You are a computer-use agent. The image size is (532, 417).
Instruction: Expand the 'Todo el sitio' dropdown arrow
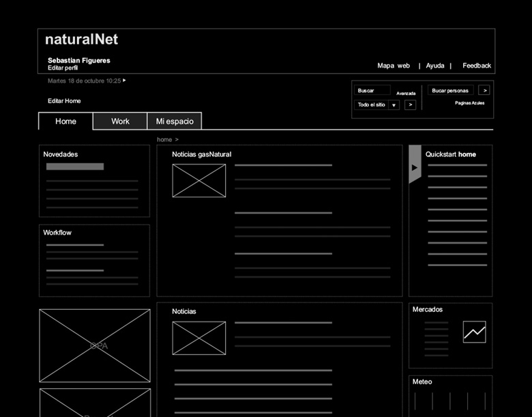click(394, 105)
